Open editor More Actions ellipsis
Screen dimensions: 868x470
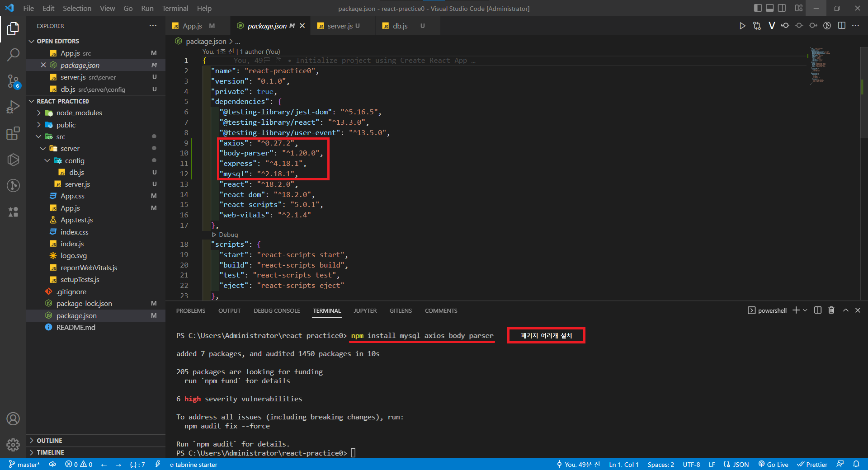[x=855, y=26]
